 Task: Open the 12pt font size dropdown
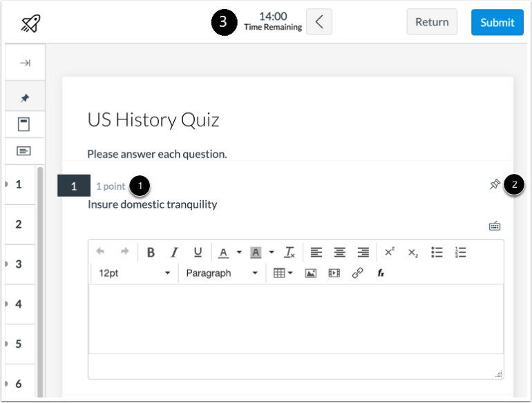click(134, 273)
